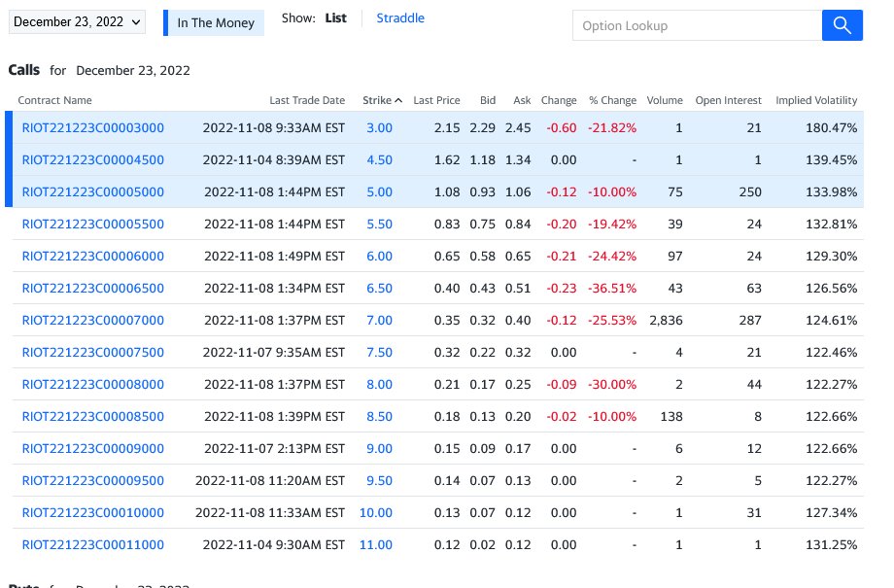Screen dimensions: 894x588
Task: Switch to Straddle view
Action: (400, 18)
